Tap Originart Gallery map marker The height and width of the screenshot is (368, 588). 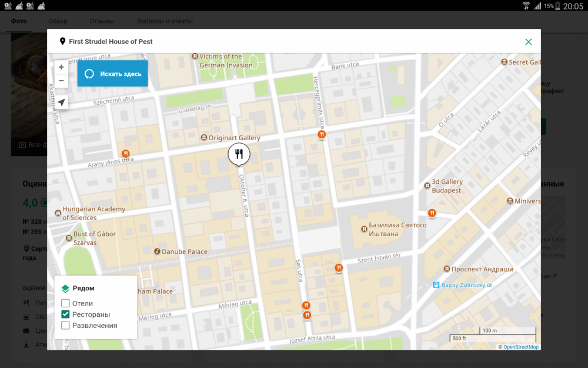pos(204,138)
